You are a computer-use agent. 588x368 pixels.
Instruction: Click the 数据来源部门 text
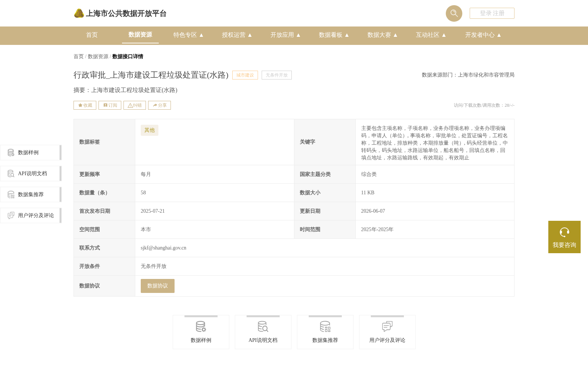[x=468, y=75]
